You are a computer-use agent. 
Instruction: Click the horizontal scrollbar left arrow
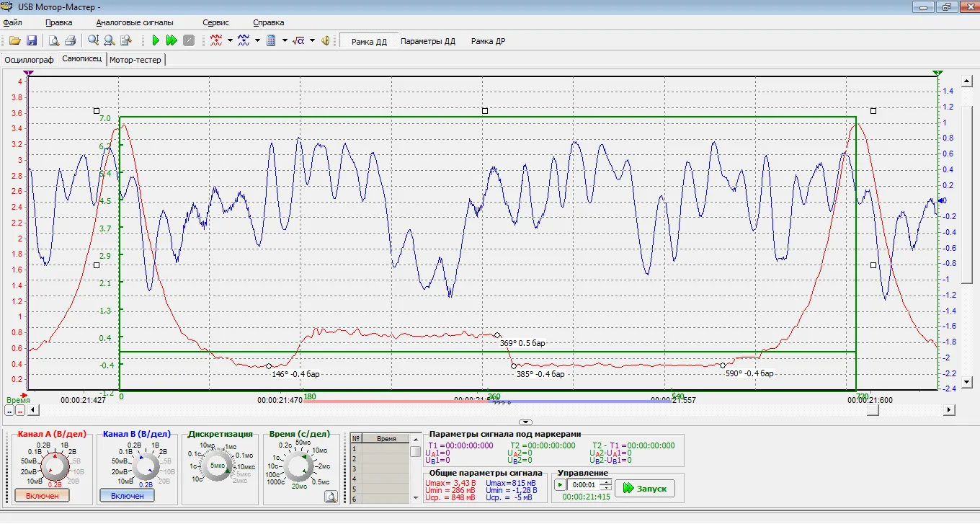click(32, 410)
